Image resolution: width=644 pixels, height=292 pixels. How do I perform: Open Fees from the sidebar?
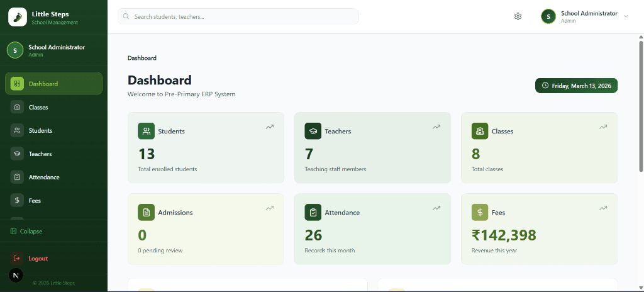tap(53, 201)
